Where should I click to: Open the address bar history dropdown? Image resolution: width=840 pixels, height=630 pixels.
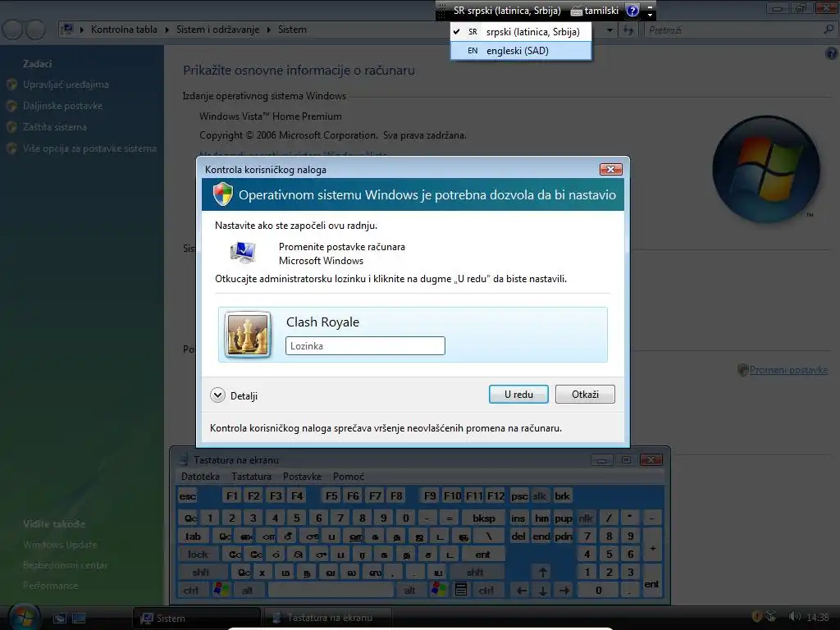pos(609,30)
